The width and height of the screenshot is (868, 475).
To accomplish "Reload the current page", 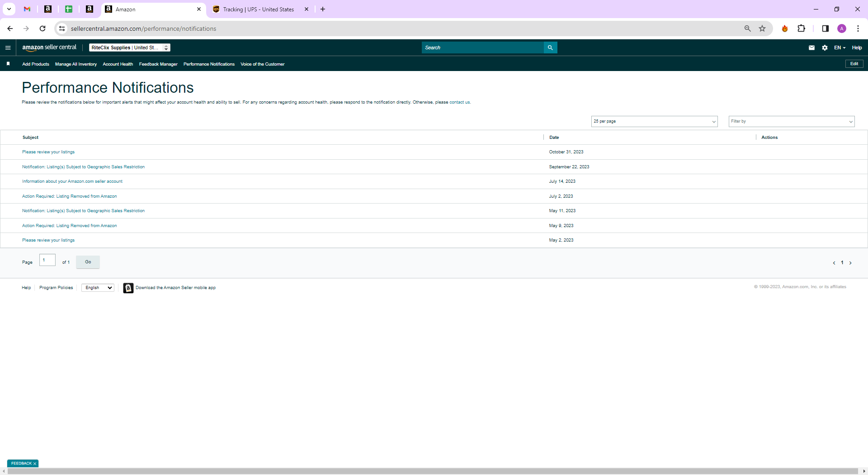I will click(x=42, y=28).
